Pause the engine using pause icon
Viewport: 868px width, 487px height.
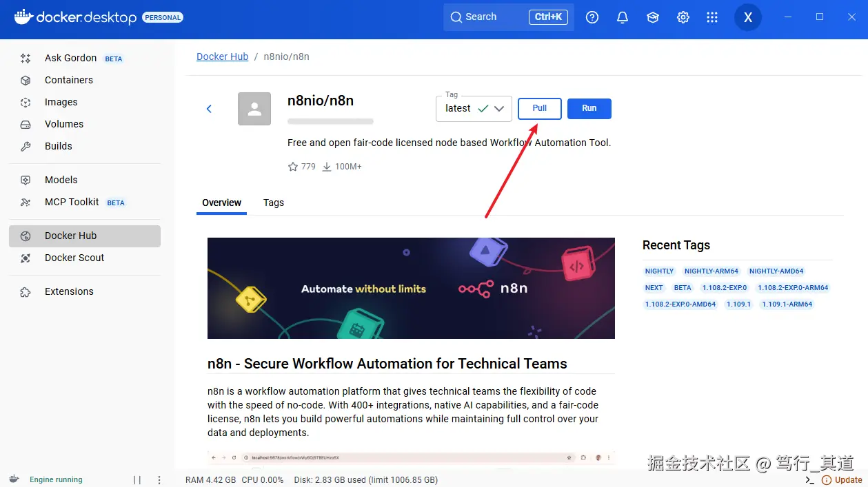coord(137,480)
